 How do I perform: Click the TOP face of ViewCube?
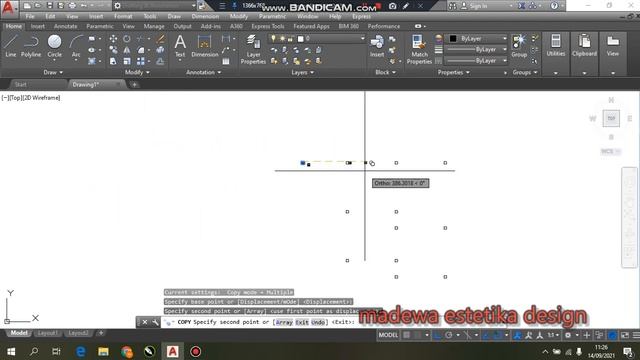tap(611, 118)
